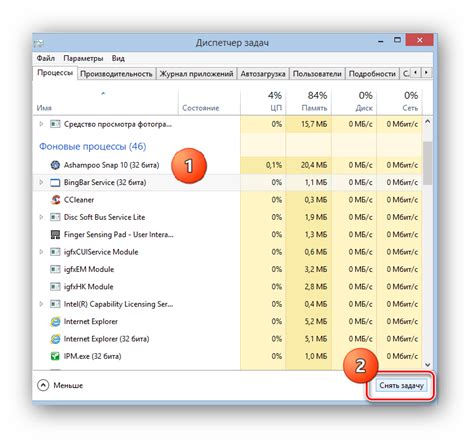Image resolution: width=474 pixels, height=442 pixels.
Task: Switch to the Производительность tab
Action: tap(116, 74)
